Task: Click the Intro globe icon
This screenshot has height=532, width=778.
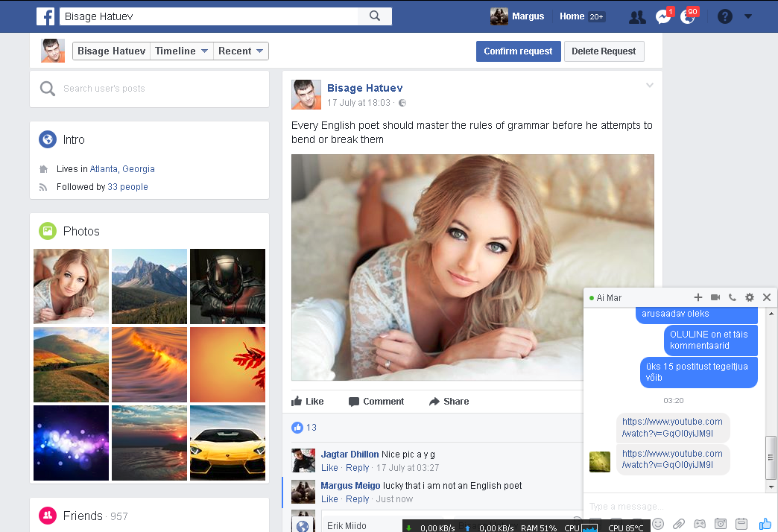Action: point(48,139)
